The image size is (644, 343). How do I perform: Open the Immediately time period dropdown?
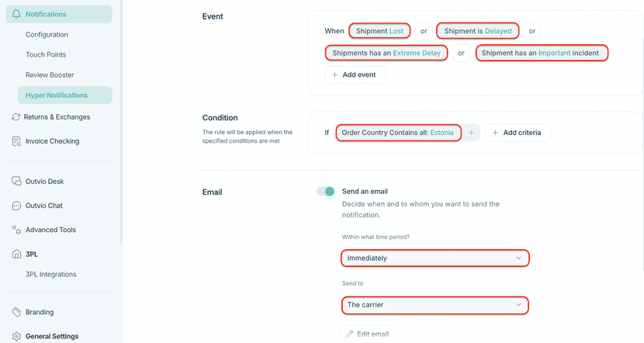435,258
